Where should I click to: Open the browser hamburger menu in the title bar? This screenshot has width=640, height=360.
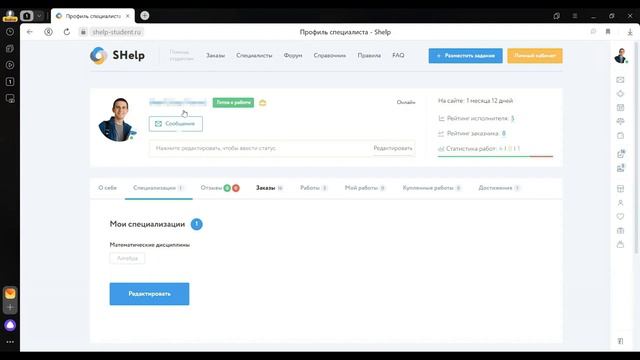(x=575, y=16)
